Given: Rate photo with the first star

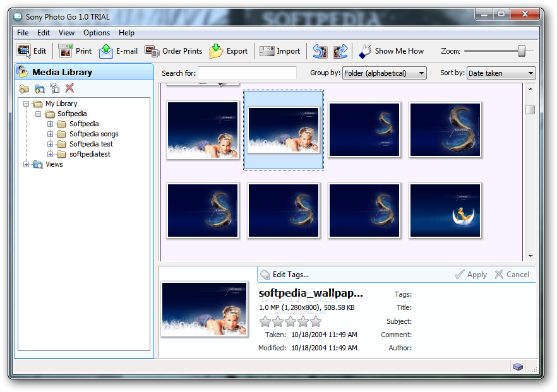Looking at the screenshot, I should click(265, 322).
